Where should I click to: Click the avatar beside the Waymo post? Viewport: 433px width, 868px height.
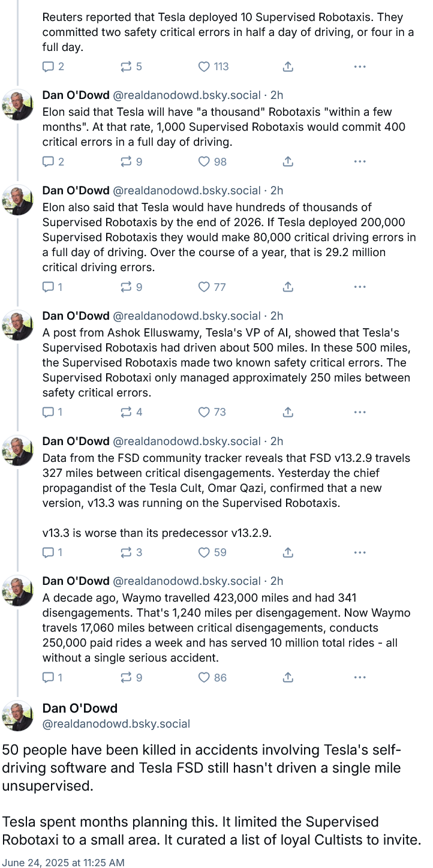18,590
